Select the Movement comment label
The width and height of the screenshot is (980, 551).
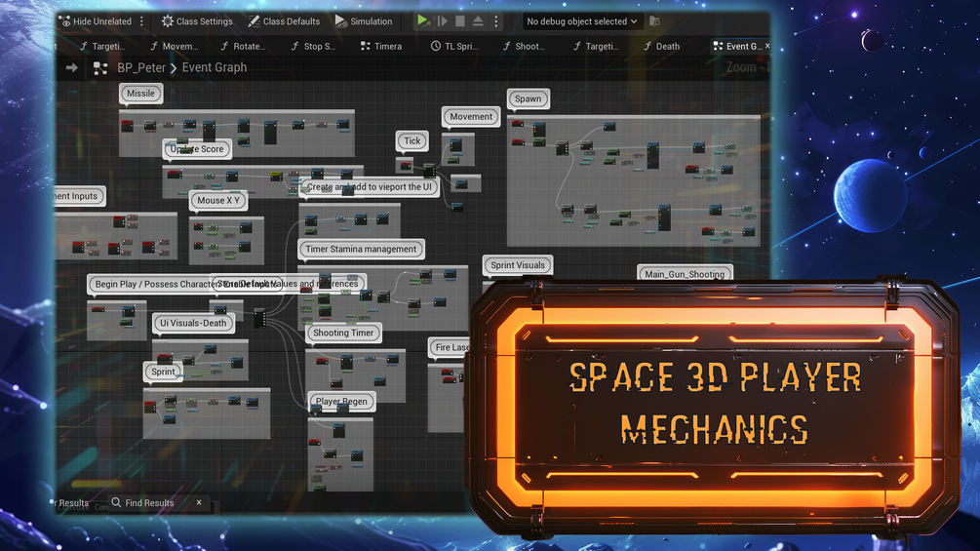pos(471,116)
